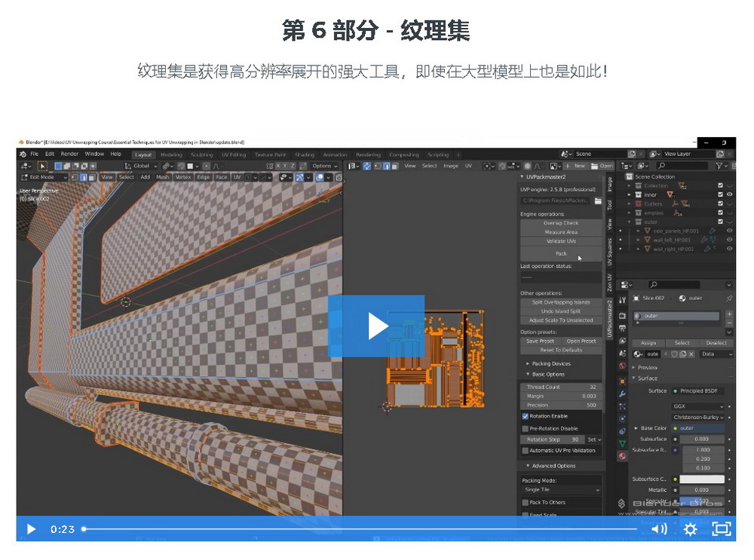
Task: Click the Open Preset button
Action: pos(581,341)
